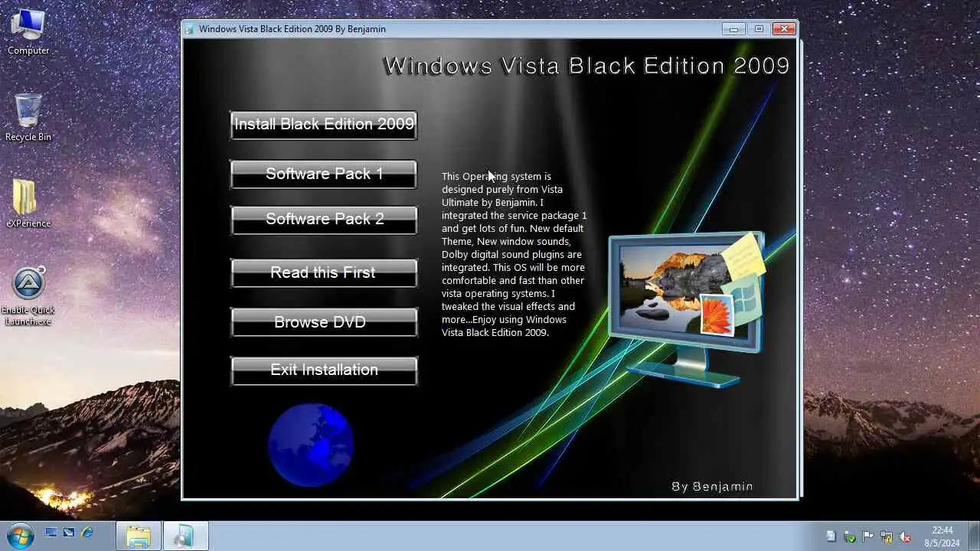Click Switch Between Windows quick launch icon

pos(69,533)
